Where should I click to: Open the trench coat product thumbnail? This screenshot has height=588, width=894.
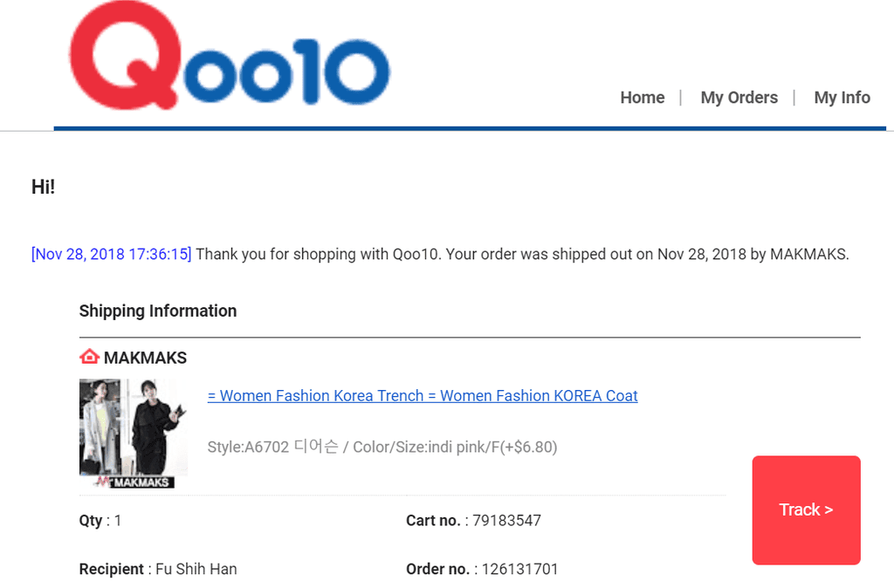click(x=133, y=427)
